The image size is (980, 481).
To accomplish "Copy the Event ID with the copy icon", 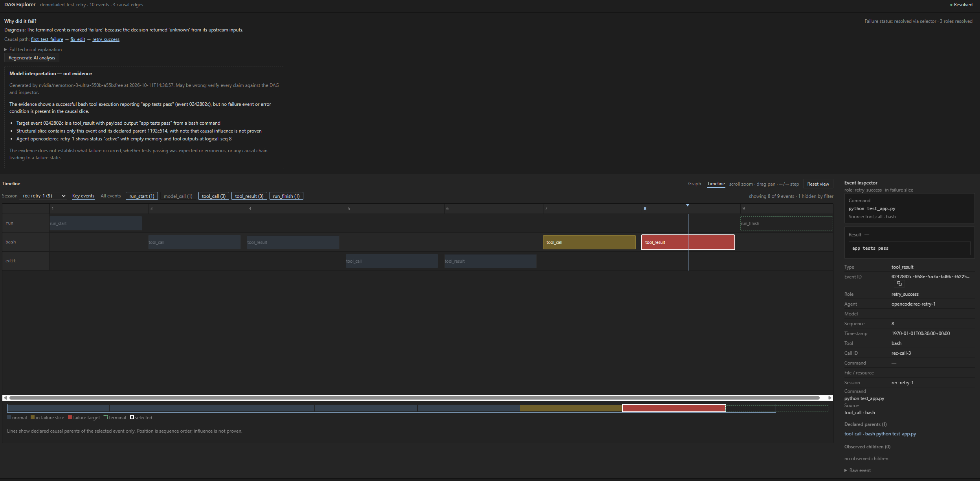I will (899, 284).
